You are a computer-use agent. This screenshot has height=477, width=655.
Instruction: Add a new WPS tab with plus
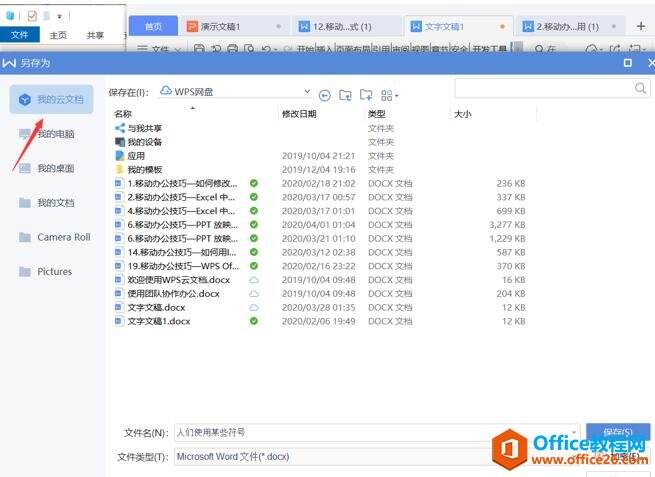click(641, 26)
